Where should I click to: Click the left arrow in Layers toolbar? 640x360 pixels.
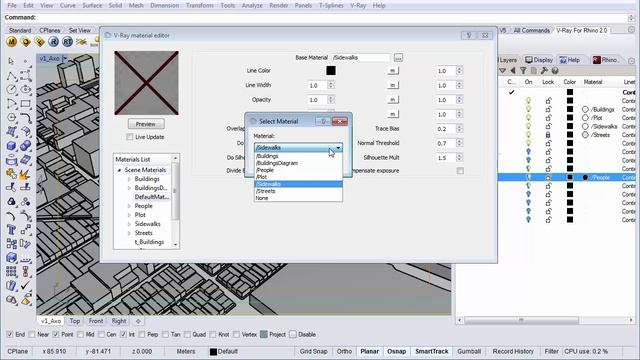point(513,71)
